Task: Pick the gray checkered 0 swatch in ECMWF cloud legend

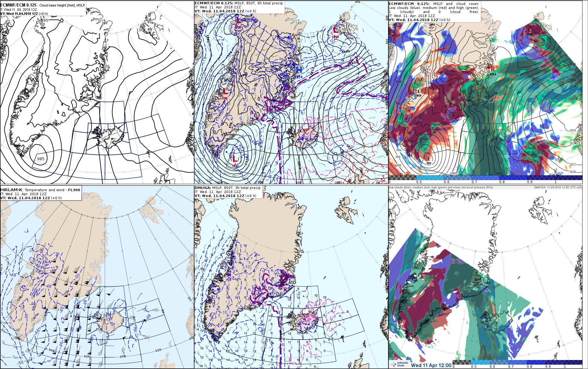Action: 402,178
